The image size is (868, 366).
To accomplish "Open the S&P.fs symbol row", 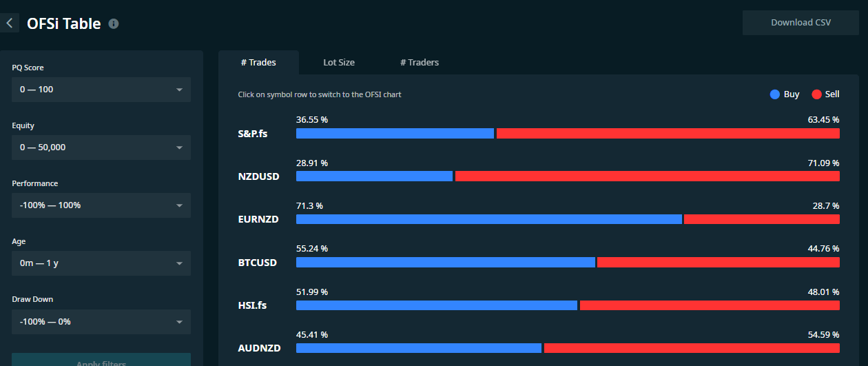I will [x=539, y=127].
